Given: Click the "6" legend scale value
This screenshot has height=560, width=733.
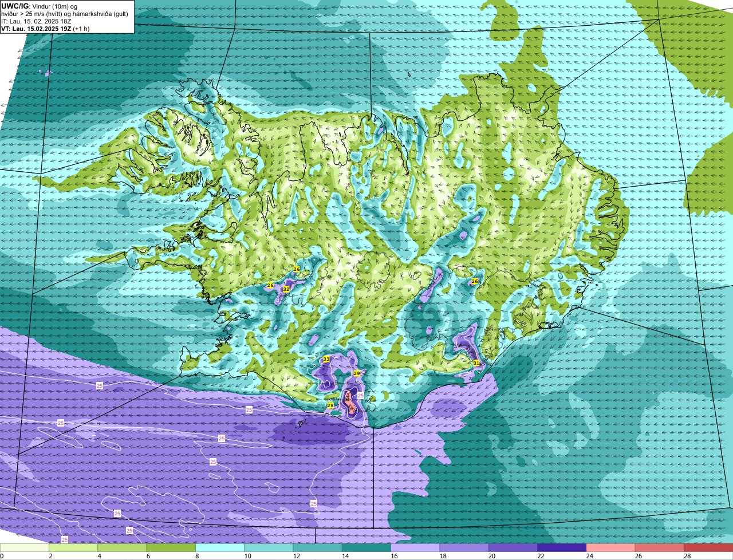Looking at the screenshot, I should [148, 556].
